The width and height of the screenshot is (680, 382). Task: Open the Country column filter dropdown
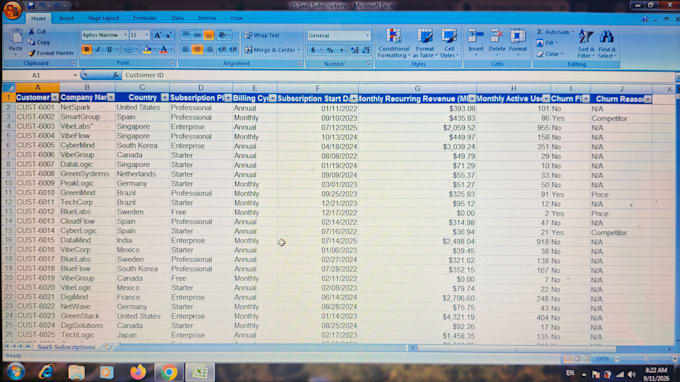click(164, 98)
